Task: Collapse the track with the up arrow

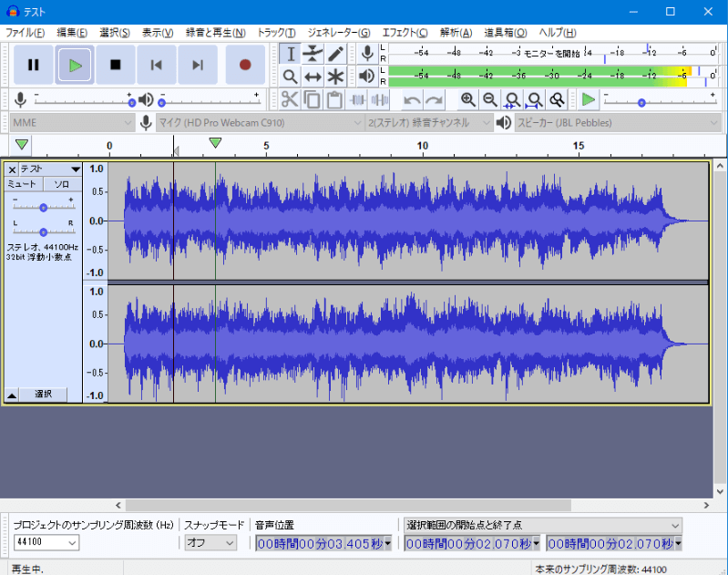Action: click(12, 395)
